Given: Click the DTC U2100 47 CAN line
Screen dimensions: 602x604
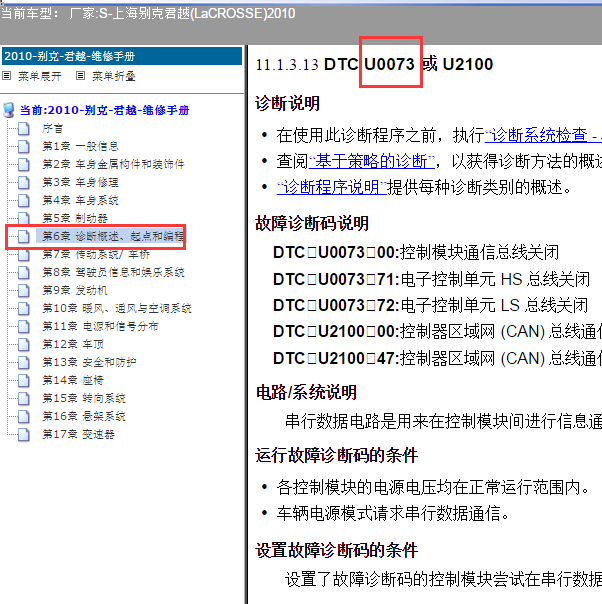Looking at the screenshot, I should [437, 358].
